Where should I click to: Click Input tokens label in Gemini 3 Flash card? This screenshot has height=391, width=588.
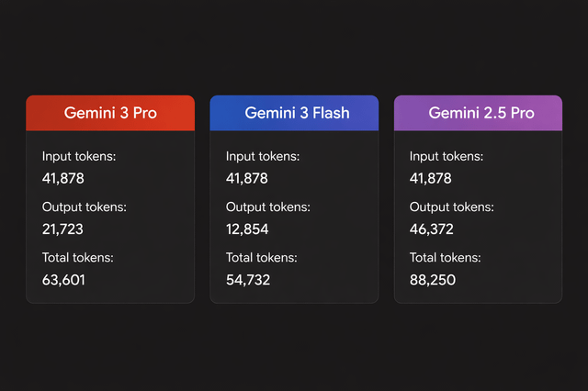263,157
